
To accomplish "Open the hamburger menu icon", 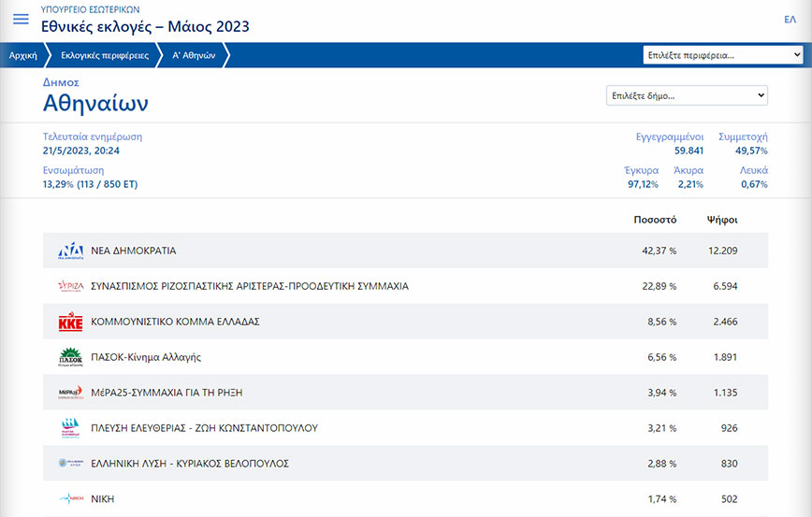I will [21, 20].
